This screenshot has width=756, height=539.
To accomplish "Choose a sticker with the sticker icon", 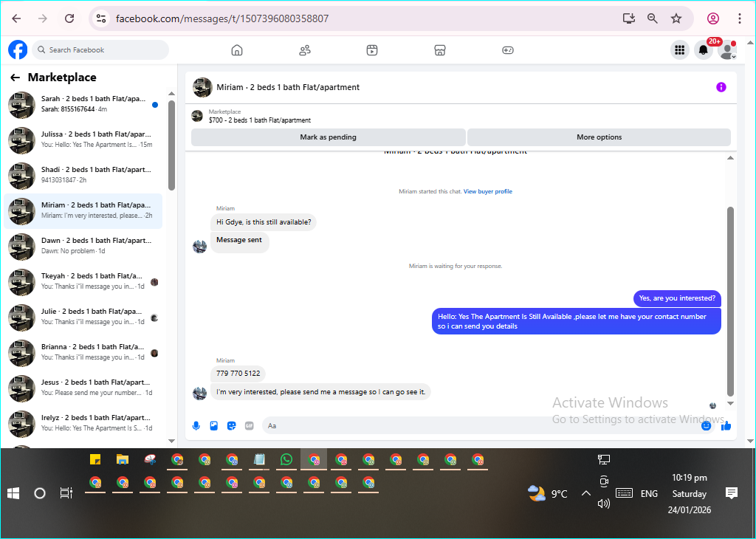I will pos(231,426).
